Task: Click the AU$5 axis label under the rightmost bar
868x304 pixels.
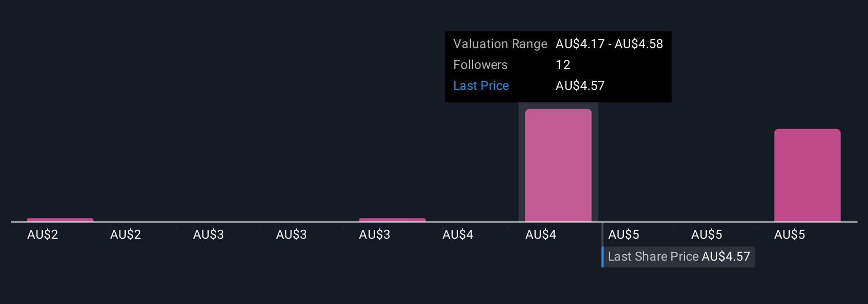Action: [790, 235]
